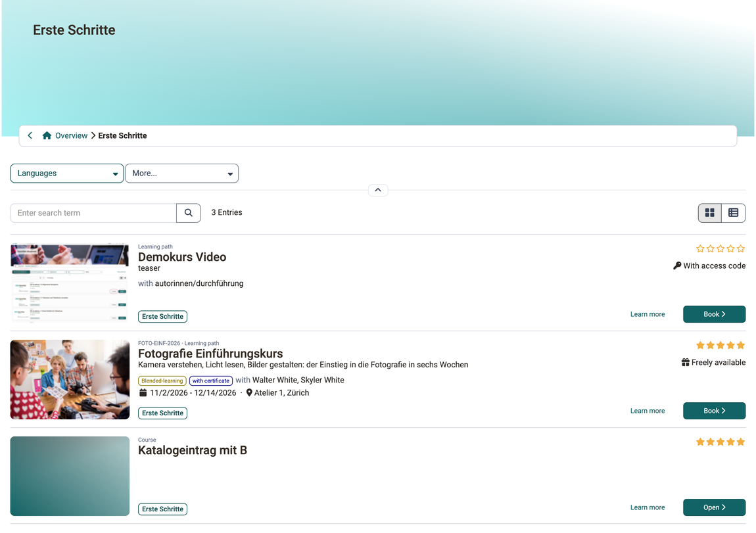Click the back chevron in breadcrumb bar
The width and height of the screenshot is (756, 533).
[x=30, y=135]
